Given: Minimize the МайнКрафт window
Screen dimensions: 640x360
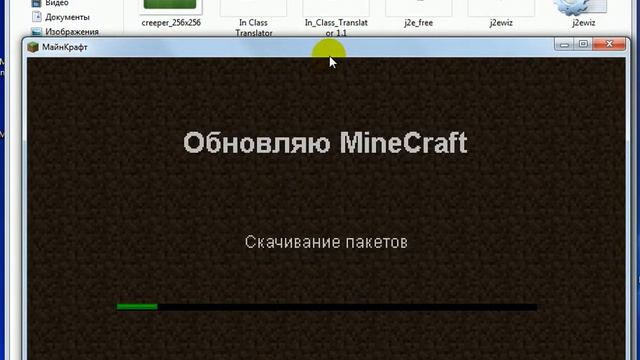Looking at the screenshot, I should (564, 44).
